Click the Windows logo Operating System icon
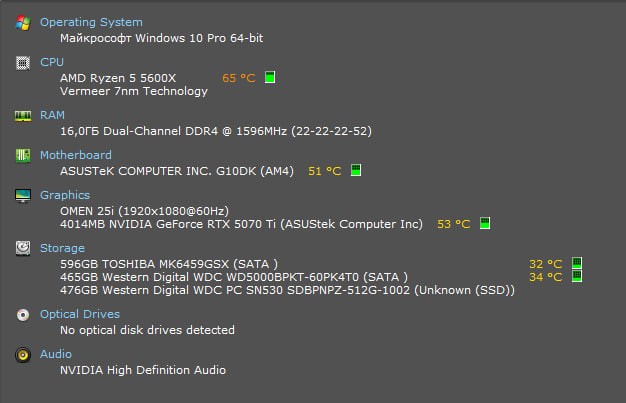The image size is (626, 403). (23, 22)
